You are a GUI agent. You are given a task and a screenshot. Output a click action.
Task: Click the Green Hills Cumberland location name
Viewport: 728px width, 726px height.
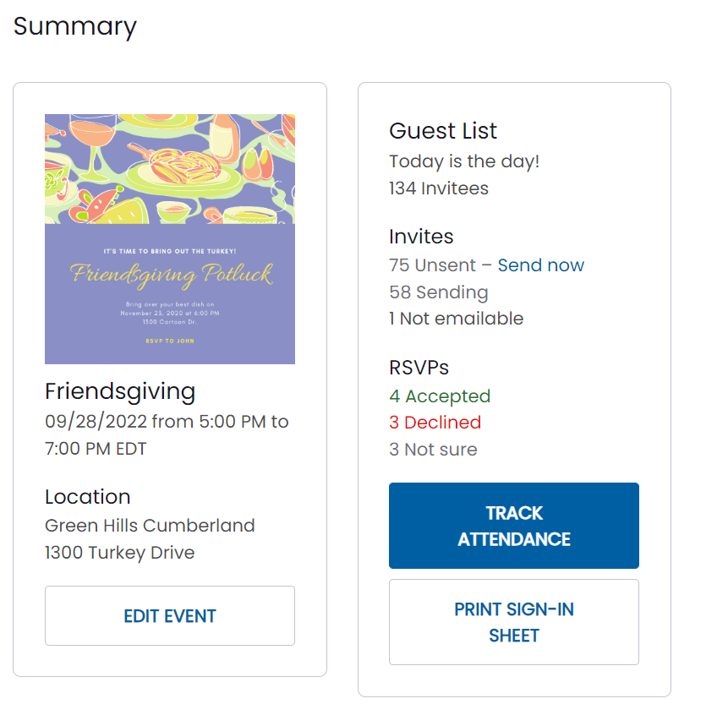click(150, 526)
